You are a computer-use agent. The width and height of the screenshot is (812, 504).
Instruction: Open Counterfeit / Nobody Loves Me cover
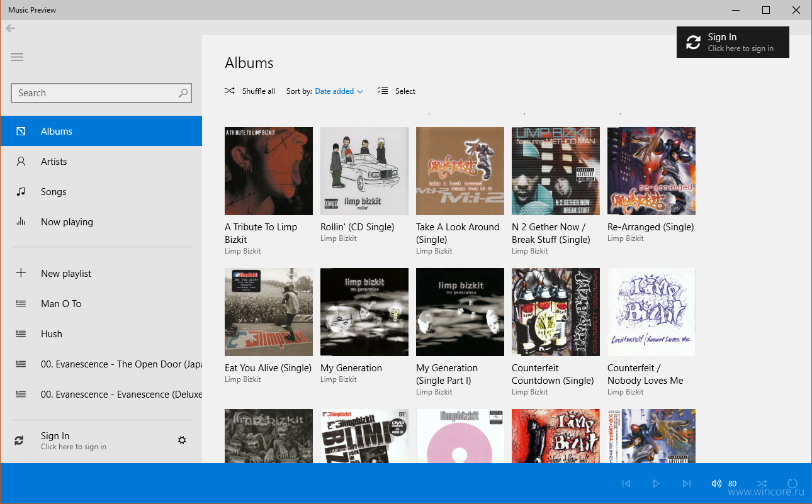[651, 312]
